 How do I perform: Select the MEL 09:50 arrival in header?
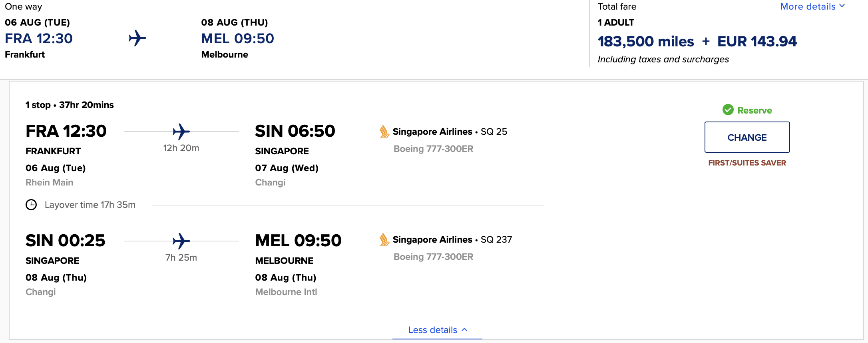(x=237, y=38)
